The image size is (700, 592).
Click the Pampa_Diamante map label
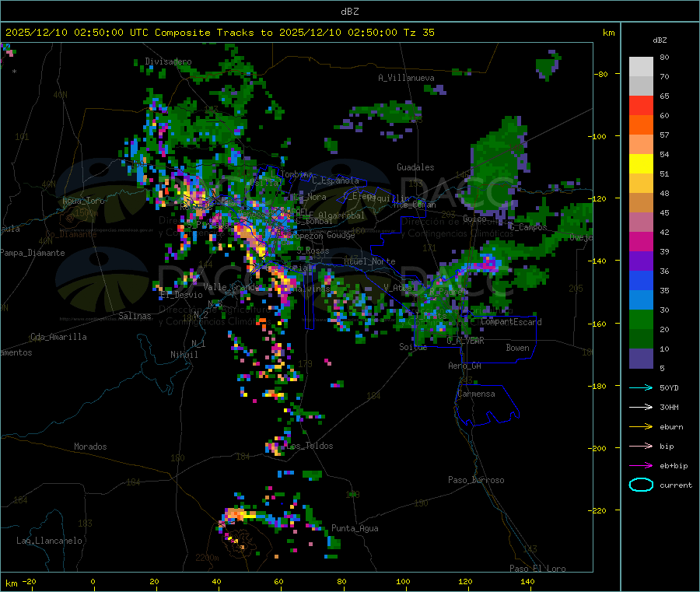click(x=33, y=253)
